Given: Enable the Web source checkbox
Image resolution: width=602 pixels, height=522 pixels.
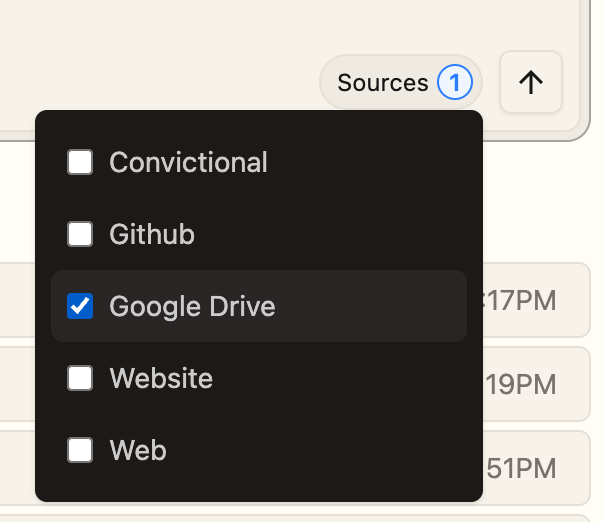Looking at the screenshot, I should click(80, 450).
